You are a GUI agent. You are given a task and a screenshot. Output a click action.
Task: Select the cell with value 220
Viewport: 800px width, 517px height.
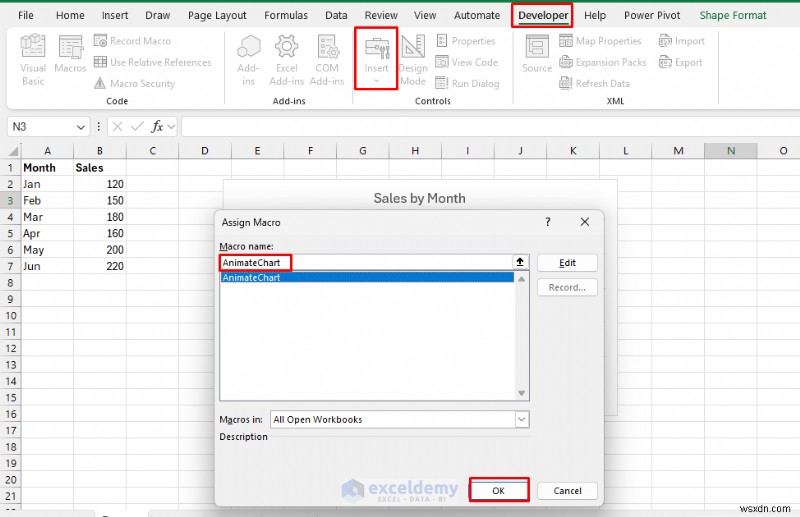pyautogui.click(x=100, y=266)
